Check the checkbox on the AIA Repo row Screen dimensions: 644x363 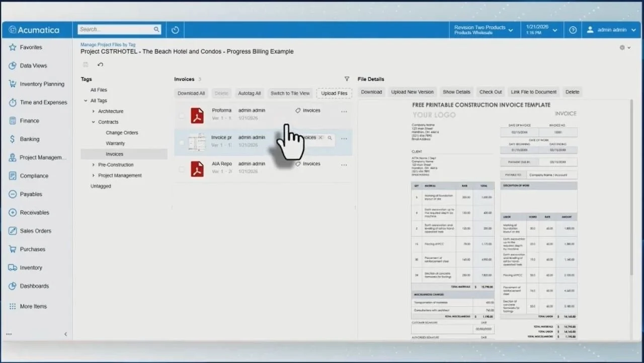[x=182, y=169]
